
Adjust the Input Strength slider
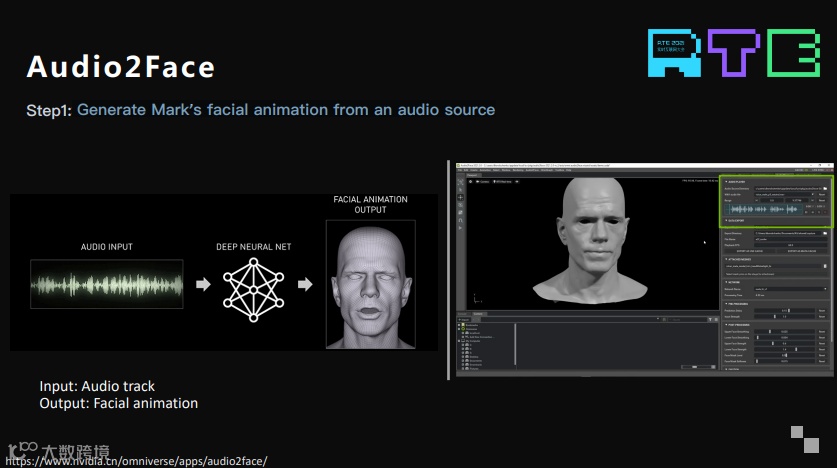[x=785, y=316]
